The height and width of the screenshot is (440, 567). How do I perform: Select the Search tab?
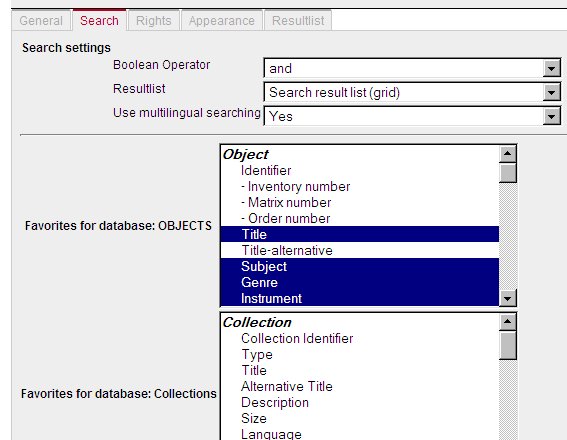pos(99,20)
